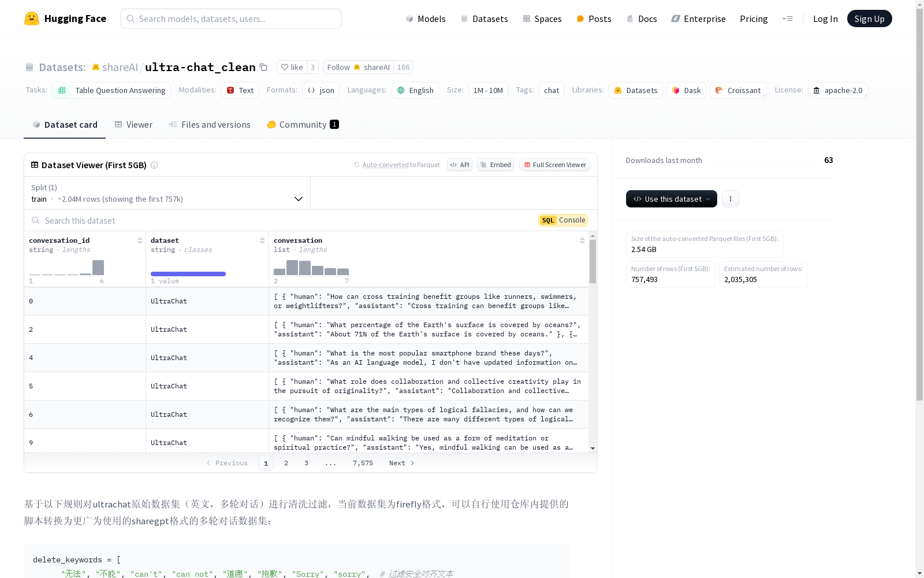This screenshot has height=578, width=924.
Task: View the Pricing page
Action: [754, 18]
